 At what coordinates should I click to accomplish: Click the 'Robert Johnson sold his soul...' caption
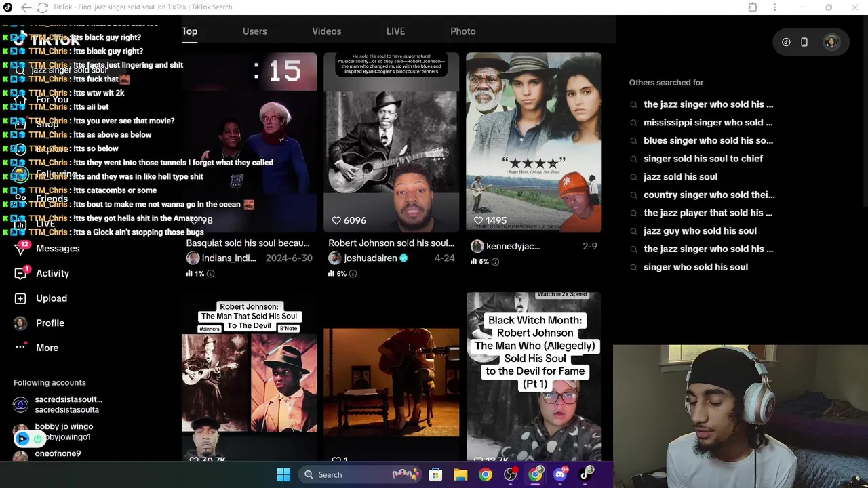[391, 243]
